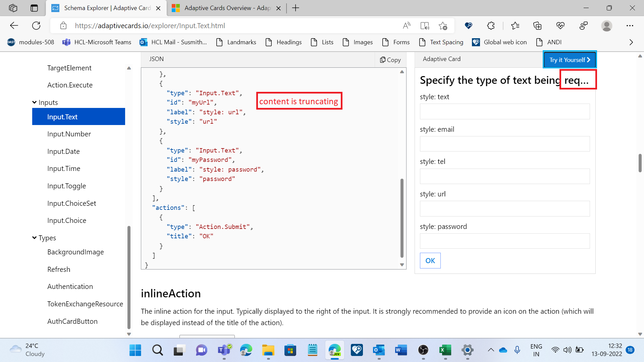Open OBS Studio from the taskbar
Screen dimensions: 644x362
pyautogui.click(x=423, y=350)
